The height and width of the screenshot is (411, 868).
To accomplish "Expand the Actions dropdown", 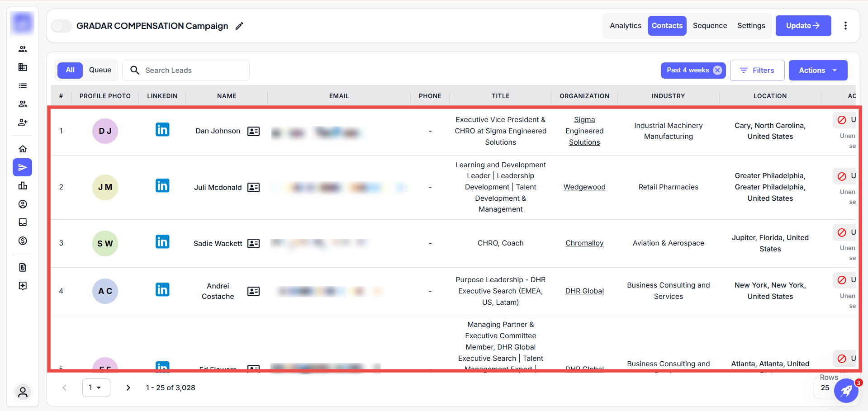I will pyautogui.click(x=818, y=70).
